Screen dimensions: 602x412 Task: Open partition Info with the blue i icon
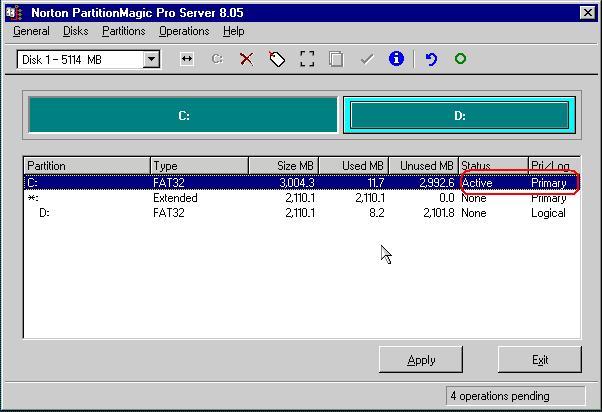tap(396, 59)
